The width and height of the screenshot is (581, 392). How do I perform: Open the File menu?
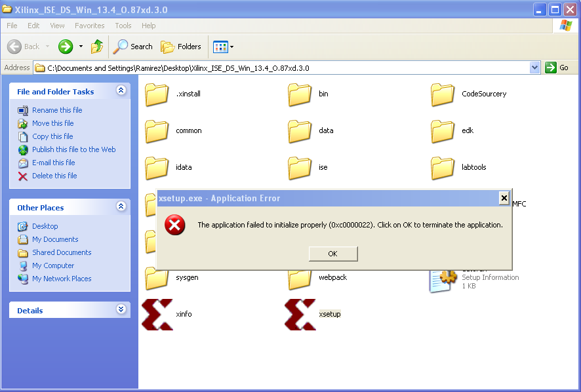pos(12,26)
